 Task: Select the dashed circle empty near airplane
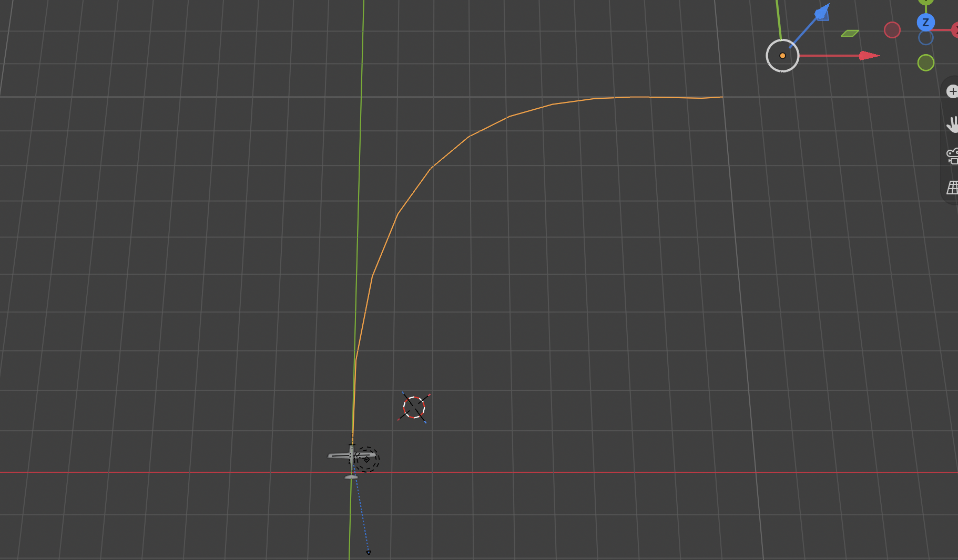click(x=366, y=459)
